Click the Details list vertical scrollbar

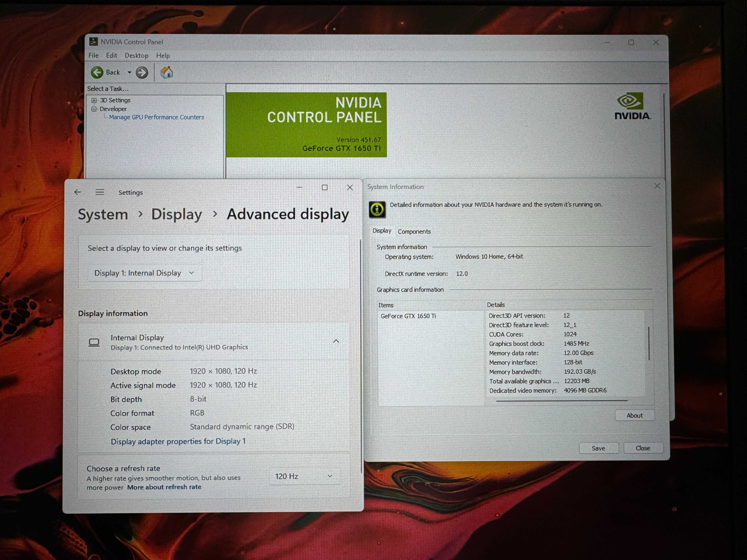click(649, 344)
